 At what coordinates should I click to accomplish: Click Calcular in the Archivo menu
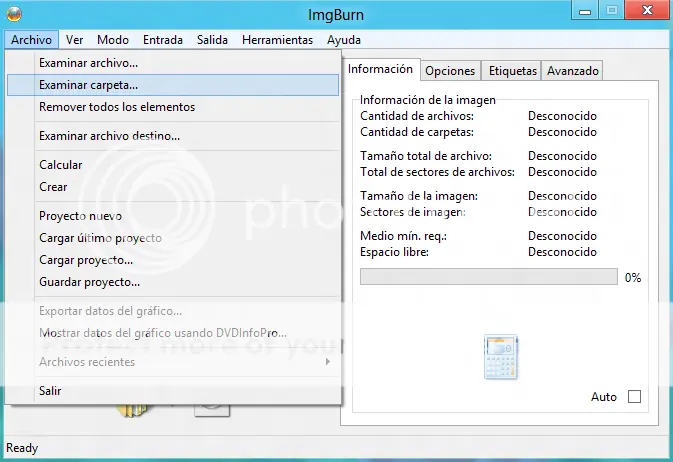click(x=173, y=165)
